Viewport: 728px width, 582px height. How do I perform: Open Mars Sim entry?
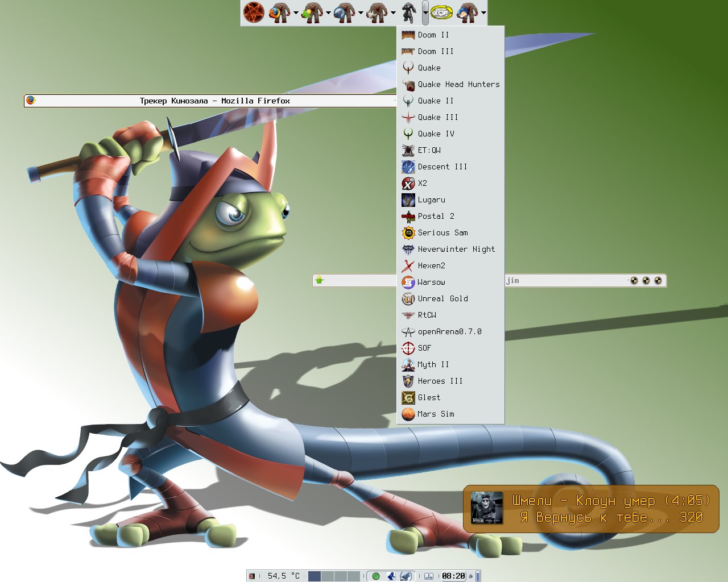pos(450,414)
